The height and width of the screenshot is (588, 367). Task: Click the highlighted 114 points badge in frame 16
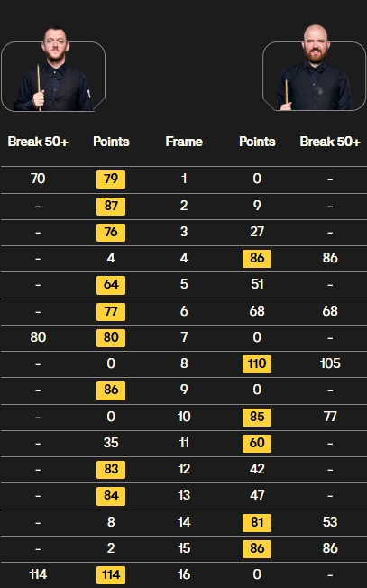tap(111, 575)
